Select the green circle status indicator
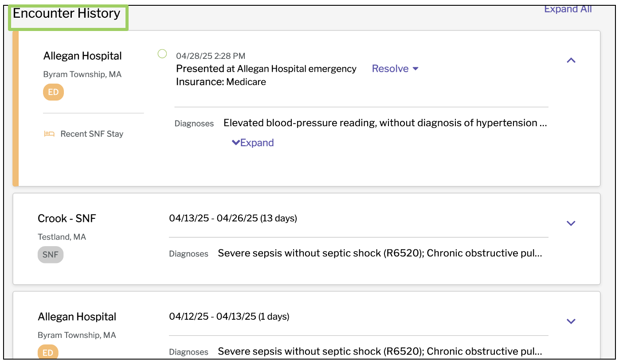 pyautogui.click(x=162, y=54)
